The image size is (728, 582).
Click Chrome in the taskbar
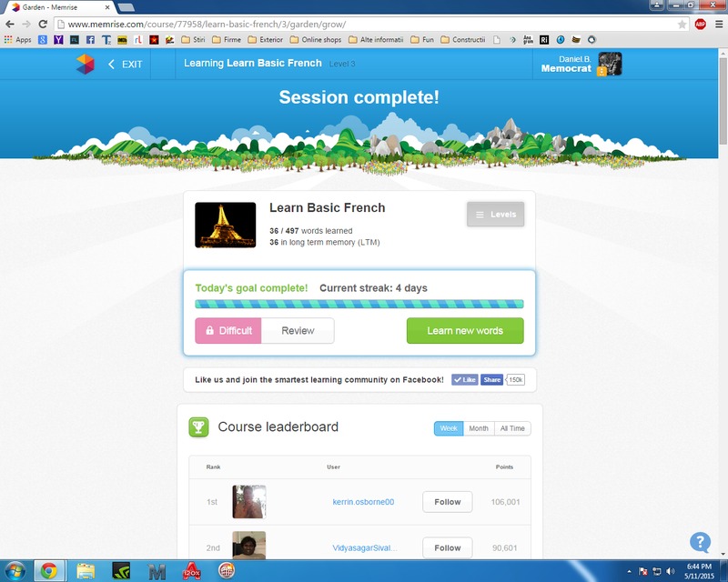[49, 571]
